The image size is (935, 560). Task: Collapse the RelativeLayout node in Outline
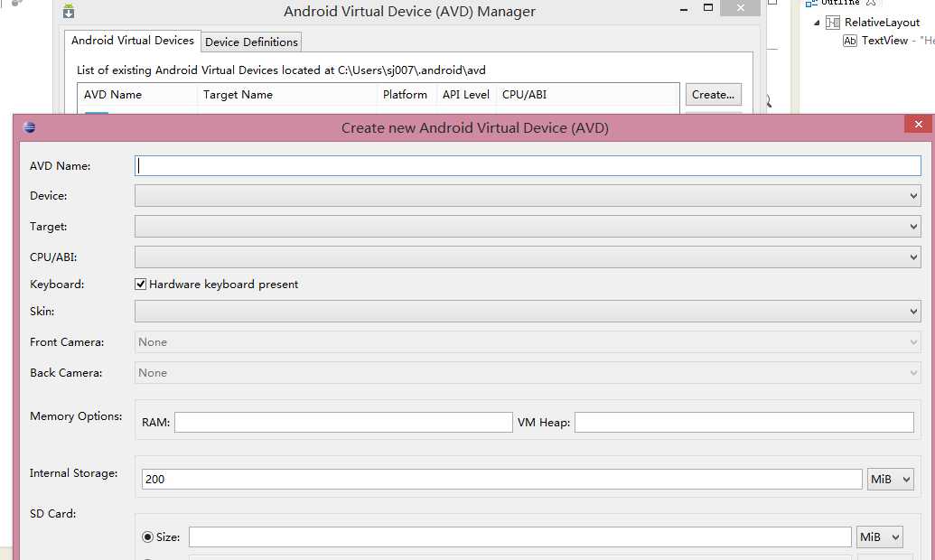point(817,23)
